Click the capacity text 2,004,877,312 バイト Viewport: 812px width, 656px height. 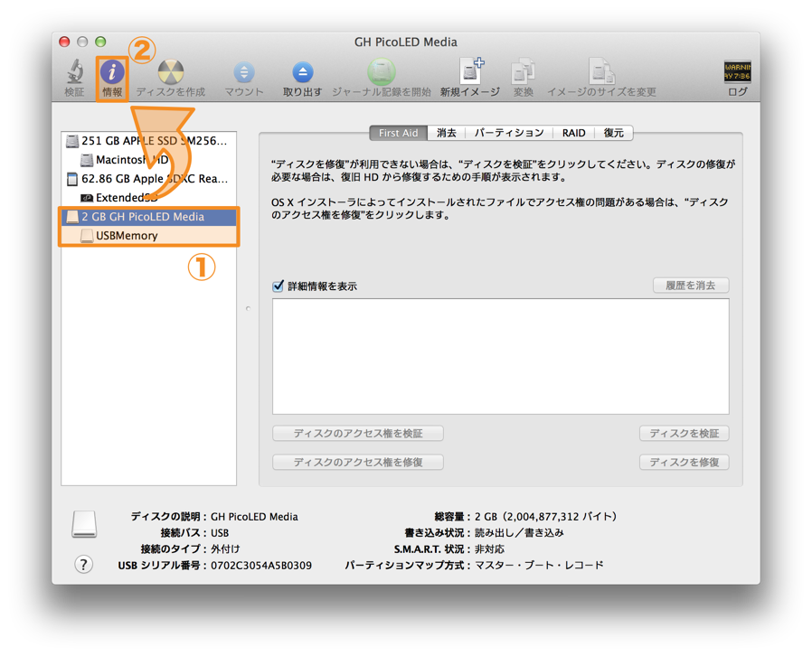(x=559, y=517)
